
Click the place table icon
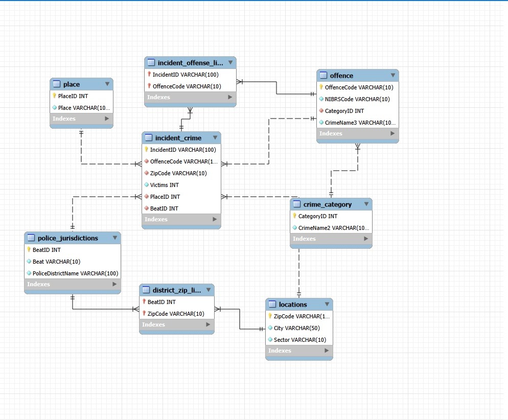tap(56, 84)
